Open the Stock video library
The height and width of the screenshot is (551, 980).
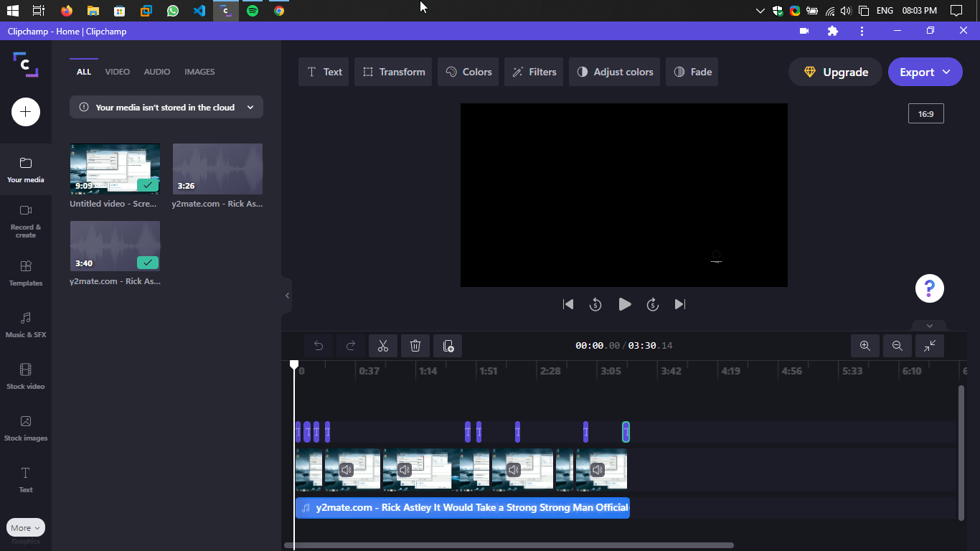pos(26,377)
